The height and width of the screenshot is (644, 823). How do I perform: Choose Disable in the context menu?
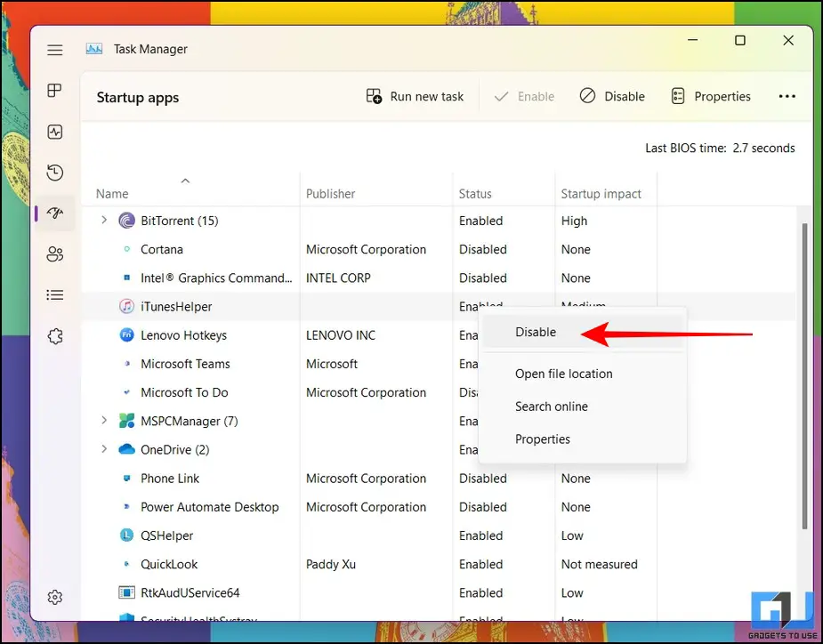coord(582,333)
